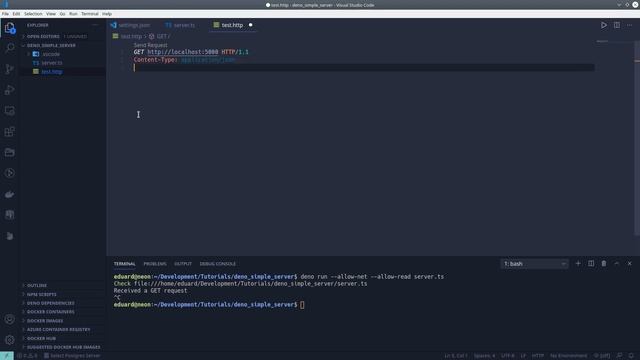The height and width of the screenshot is (360, 640).
Task: Open the Run and Debug view
Action: [x=9, y=90]
